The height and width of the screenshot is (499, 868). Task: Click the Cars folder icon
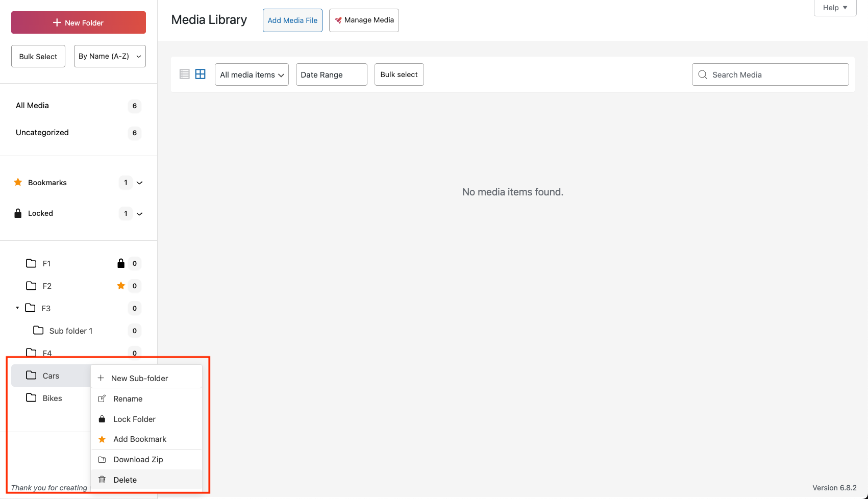[31, 375]
